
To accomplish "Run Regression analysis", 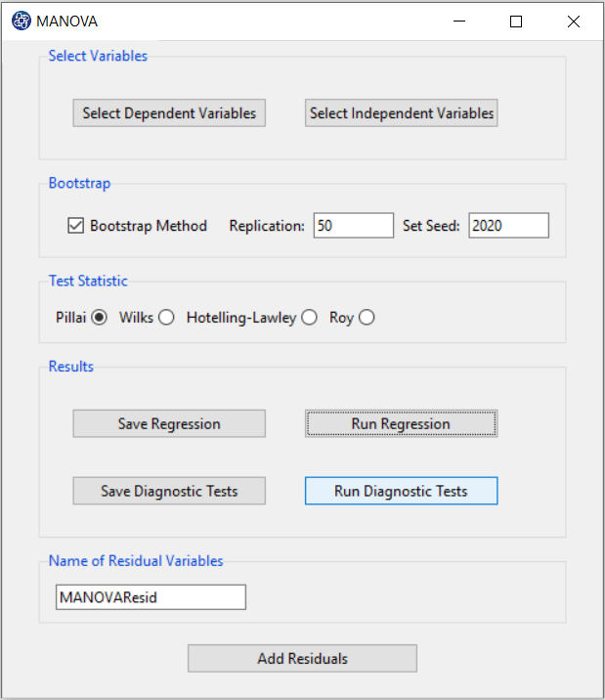I will 401,423.
